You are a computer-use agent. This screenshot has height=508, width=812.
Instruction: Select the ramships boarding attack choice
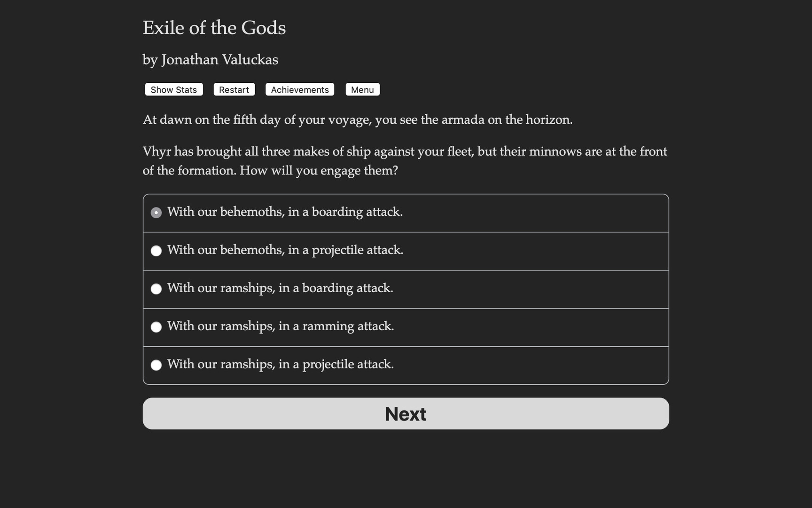click(280, 288)
